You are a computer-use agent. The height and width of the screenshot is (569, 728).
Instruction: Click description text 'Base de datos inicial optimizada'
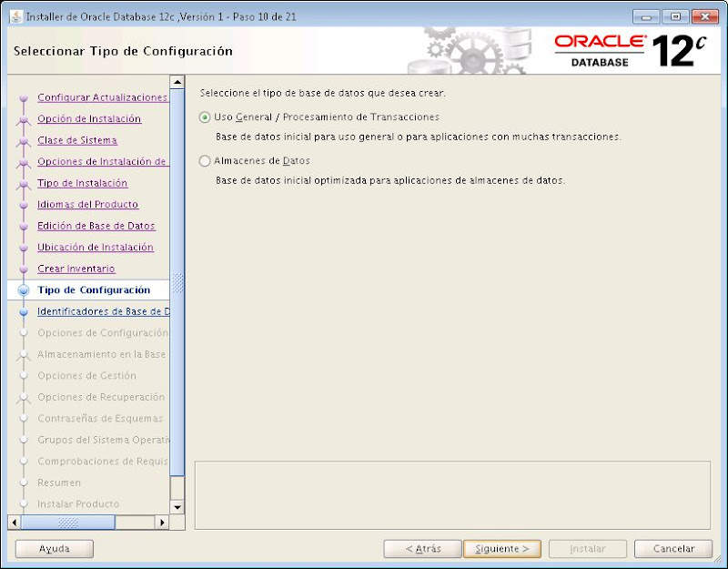(390, 180)
